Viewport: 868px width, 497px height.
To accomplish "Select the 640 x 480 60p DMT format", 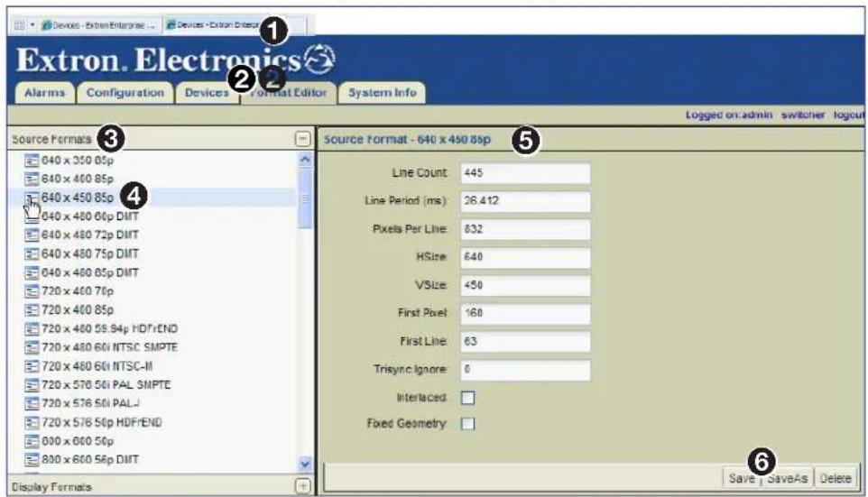I will point(89,216).
